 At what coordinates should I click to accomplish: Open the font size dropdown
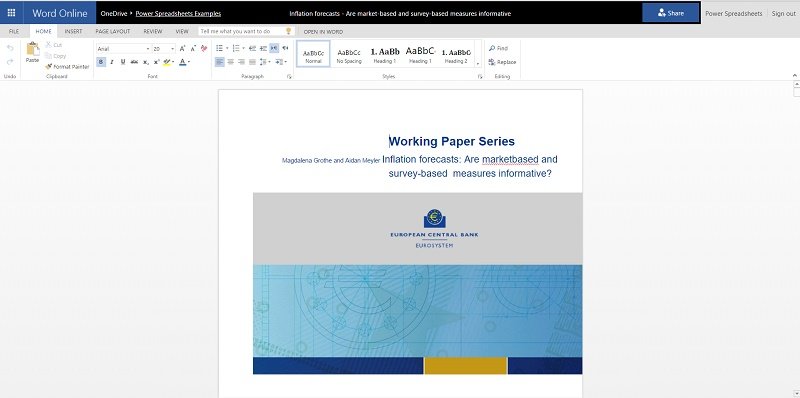pyautogui.click(x=172, y=49)
